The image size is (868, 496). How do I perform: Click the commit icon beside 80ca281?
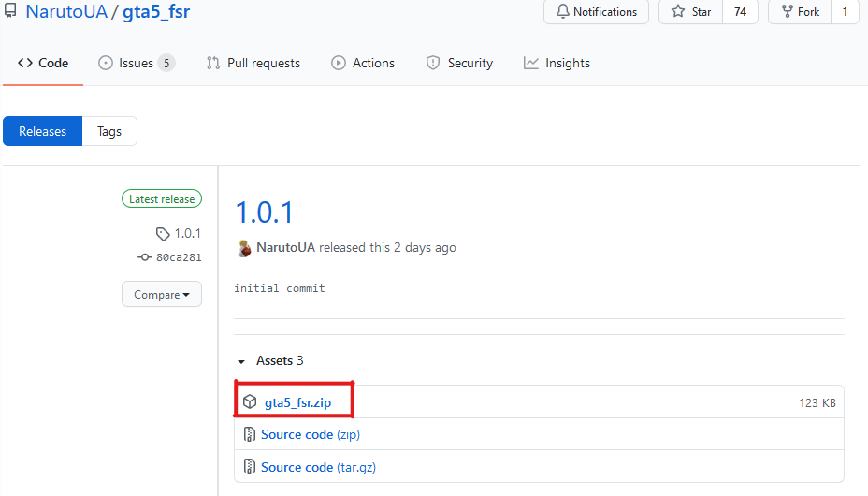[x=144, y=257]
